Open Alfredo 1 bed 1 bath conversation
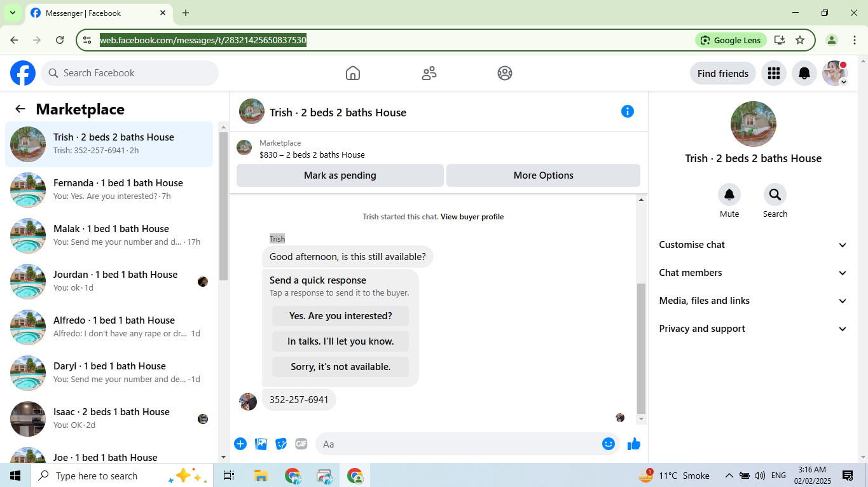The height and width of the screenshot is (487, 868). (x=109, y=327)
